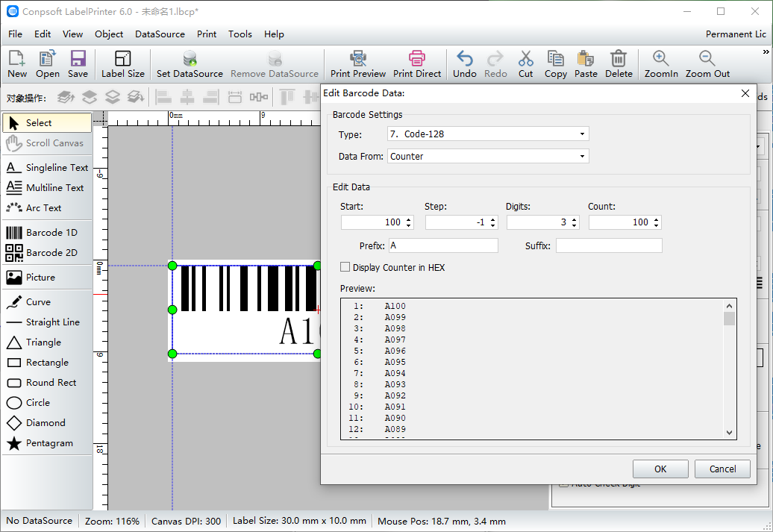Click the bring-to-front layer icon

[x=66, y=97]
